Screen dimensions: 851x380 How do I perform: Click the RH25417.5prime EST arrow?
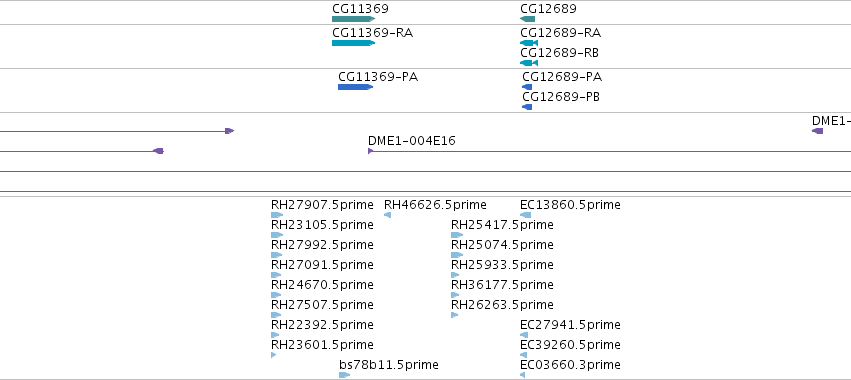point(457,235)
